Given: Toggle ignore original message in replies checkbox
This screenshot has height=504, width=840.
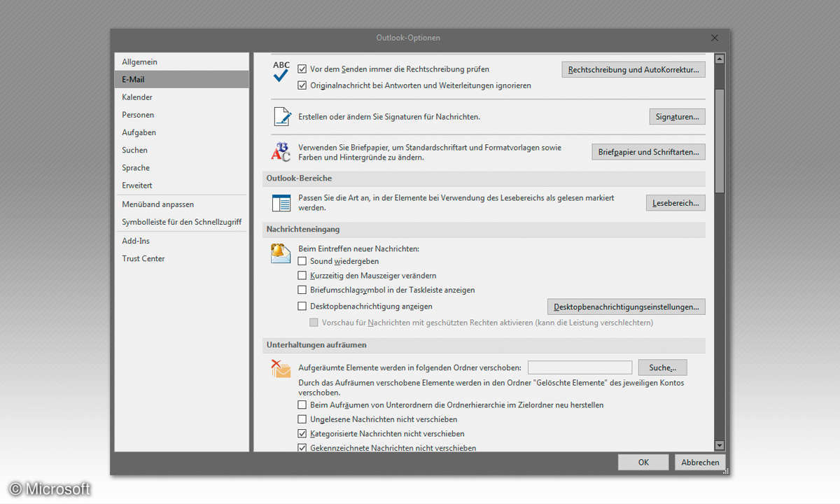Looking at the screenshot, I should coord(302,85).
